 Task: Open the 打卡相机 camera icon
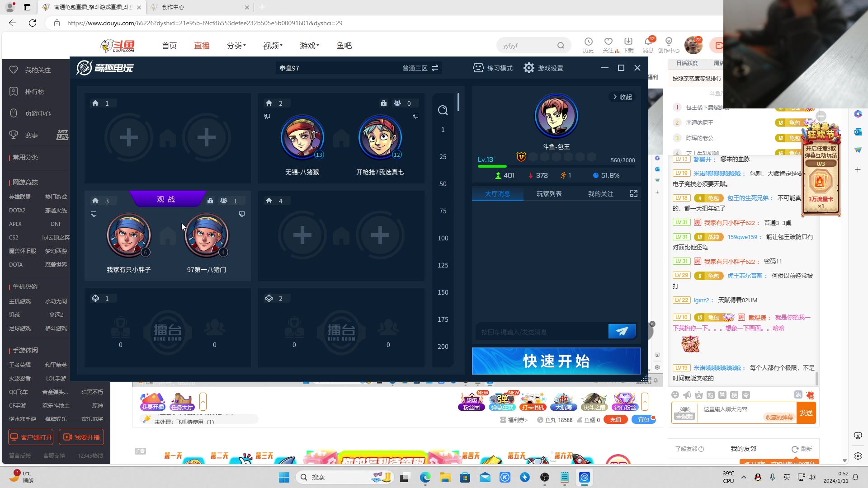tap(533, 401)
